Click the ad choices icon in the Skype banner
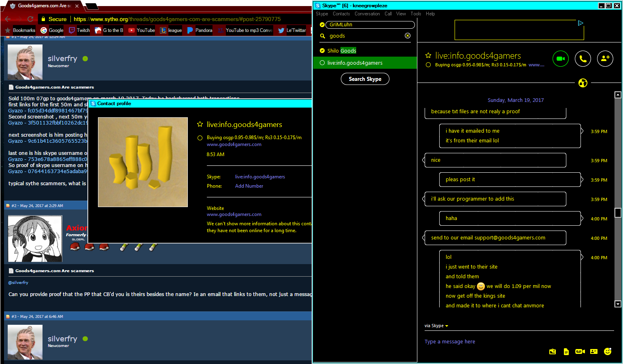 click(x=580, y=23)
